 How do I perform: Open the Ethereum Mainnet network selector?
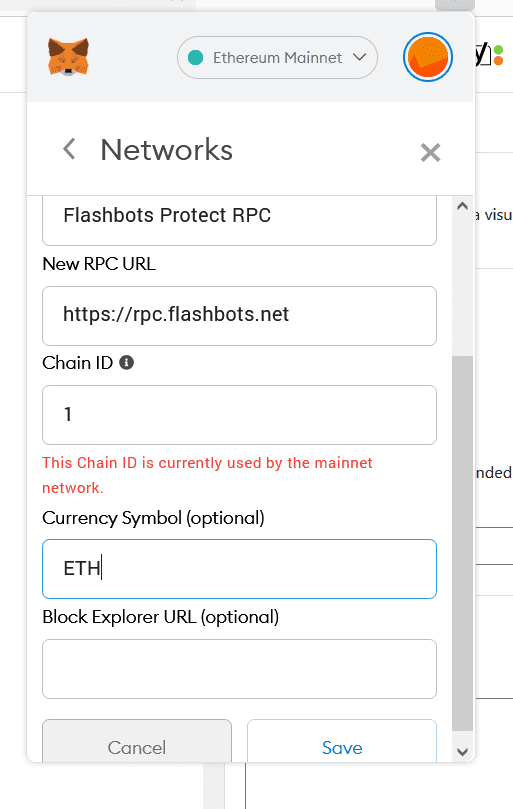277,57
